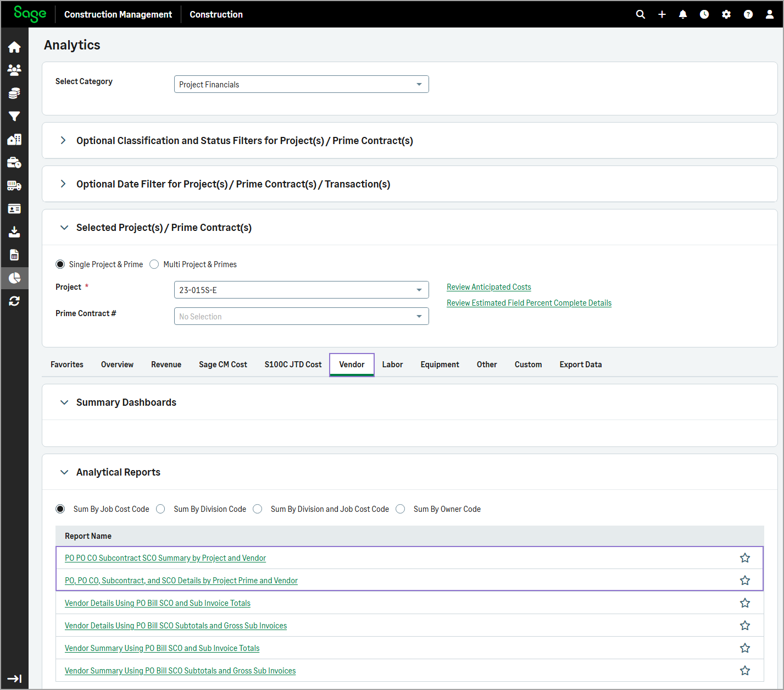784x690 pixels.
Task: Open the Home icon in the sidebar
Action: pyautogui.click(x=14, y=47)
